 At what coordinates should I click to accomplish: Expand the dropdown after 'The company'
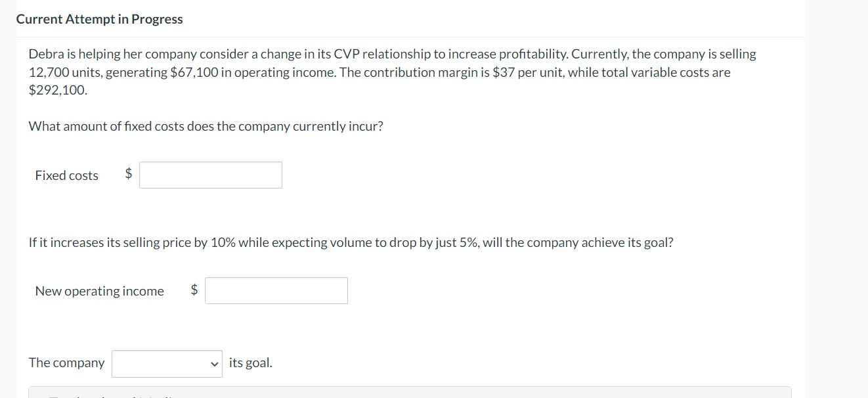(x=166, y=362)
